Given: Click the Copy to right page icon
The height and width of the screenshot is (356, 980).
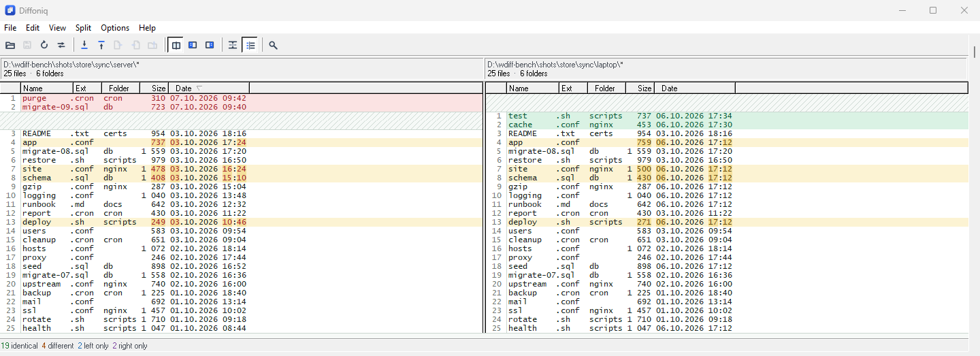Looking at the screenshot, I should click(118, 45).
